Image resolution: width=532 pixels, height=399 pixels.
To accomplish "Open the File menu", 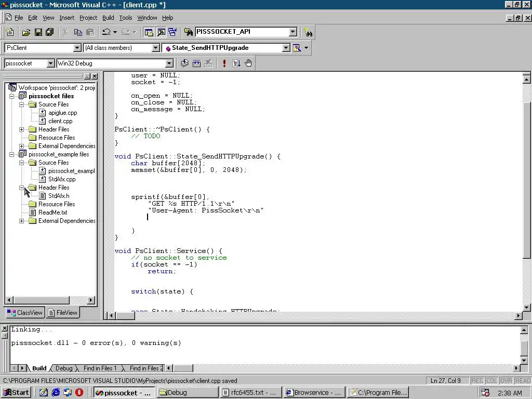I will [19, 18].
